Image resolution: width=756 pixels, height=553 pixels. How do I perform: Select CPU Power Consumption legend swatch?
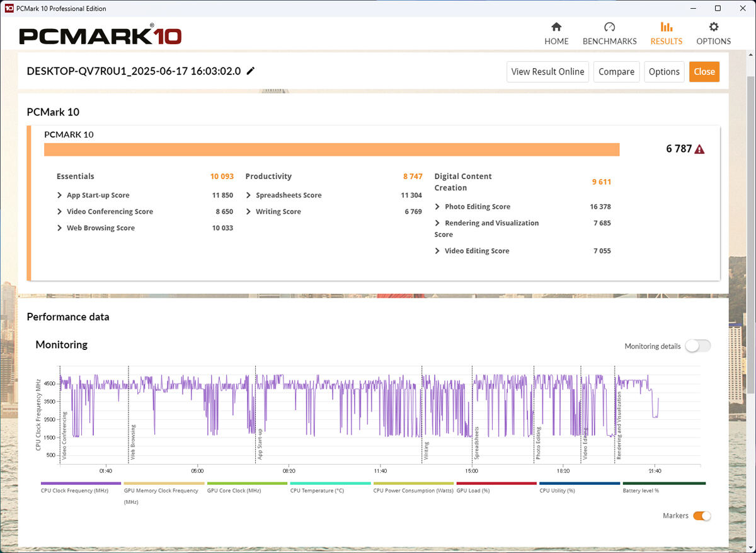(x=413, y=484)
